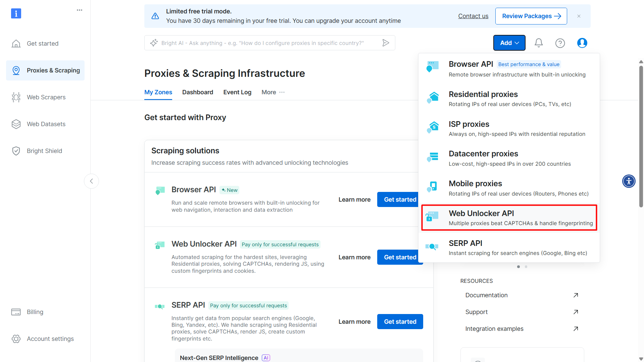
Task: View notifications via the bell icon
Action: point(538,43)
